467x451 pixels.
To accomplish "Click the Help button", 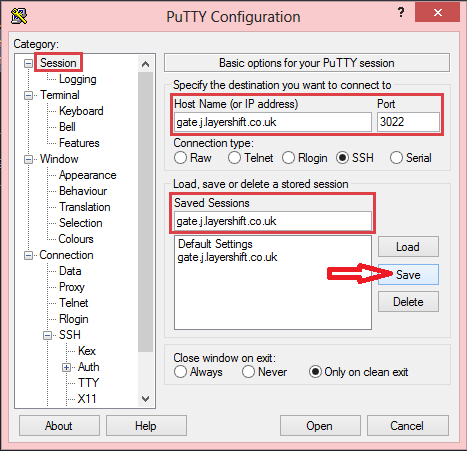I will click(x=146, y=426).
